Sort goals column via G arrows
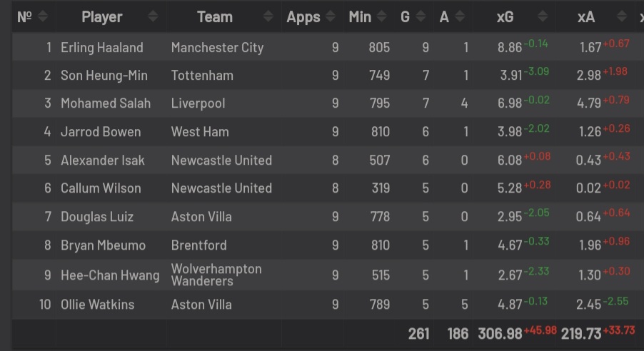This screenshot has height=351, width=644. coord(421,16)
